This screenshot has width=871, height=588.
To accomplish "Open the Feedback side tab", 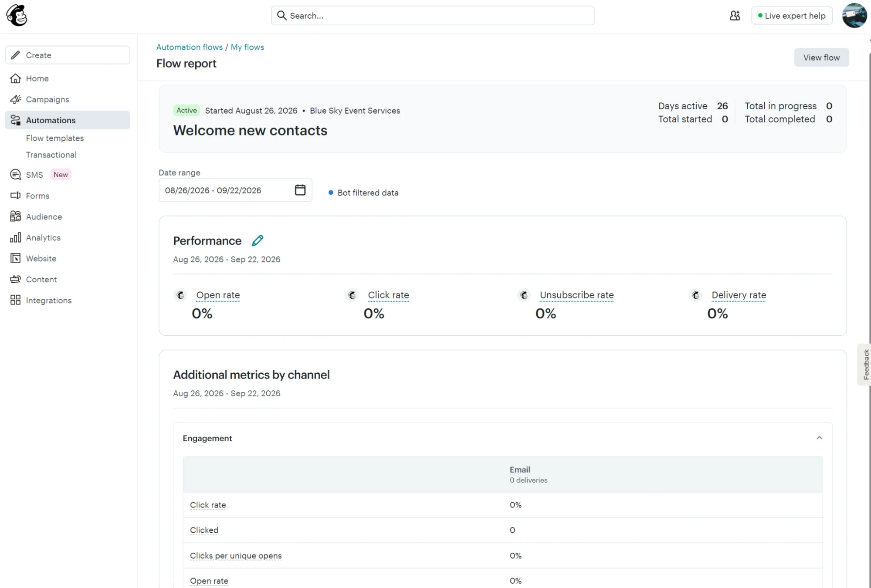I will (x=865, y=365).
